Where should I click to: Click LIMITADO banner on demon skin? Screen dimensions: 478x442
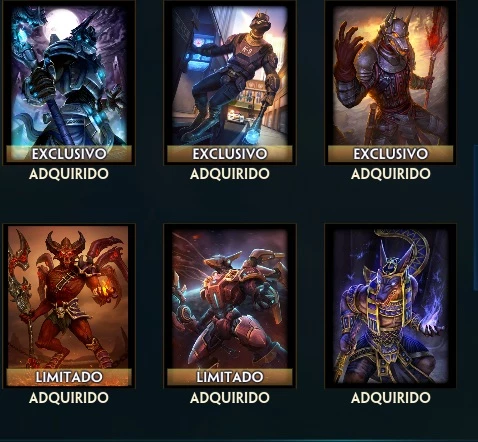[x=69, y=377]
